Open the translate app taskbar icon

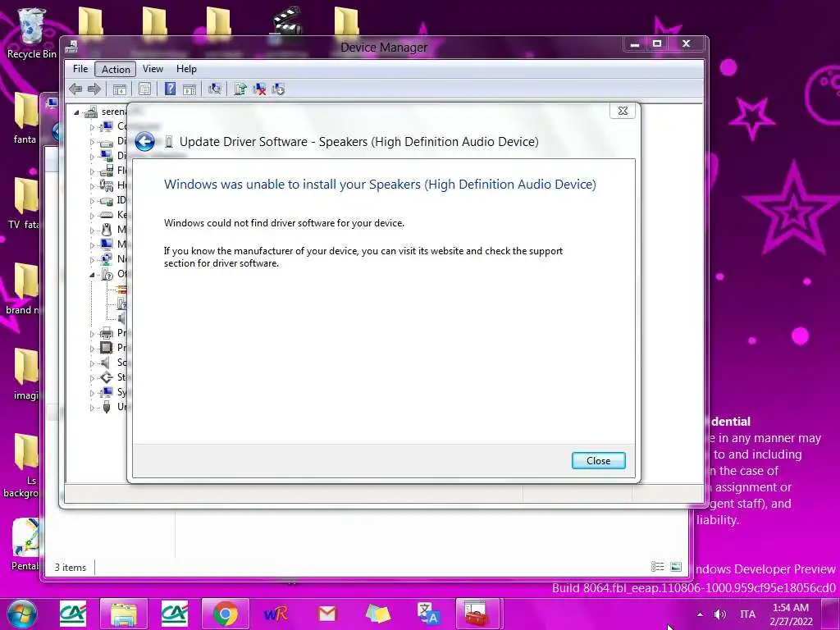coord(428,614)
